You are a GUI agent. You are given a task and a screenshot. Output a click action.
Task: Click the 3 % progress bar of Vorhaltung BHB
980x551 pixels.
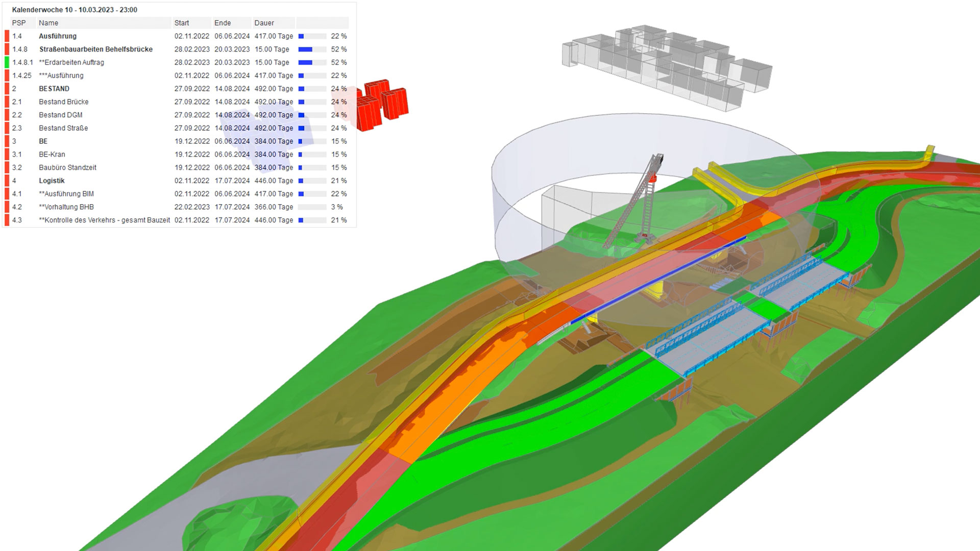click(312, 207)
